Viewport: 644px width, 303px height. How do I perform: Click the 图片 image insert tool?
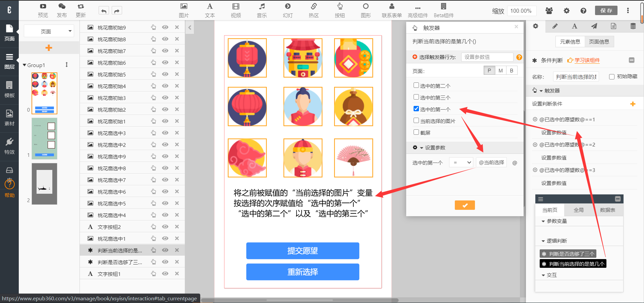pos(183,10)
